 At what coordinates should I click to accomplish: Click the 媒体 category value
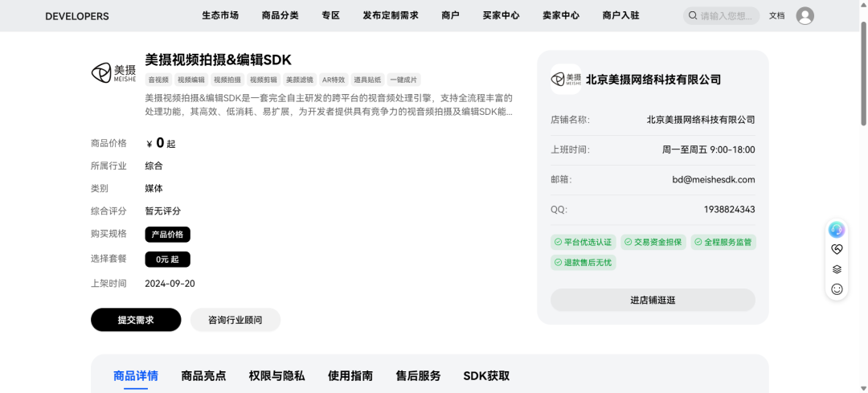[154, 188]
